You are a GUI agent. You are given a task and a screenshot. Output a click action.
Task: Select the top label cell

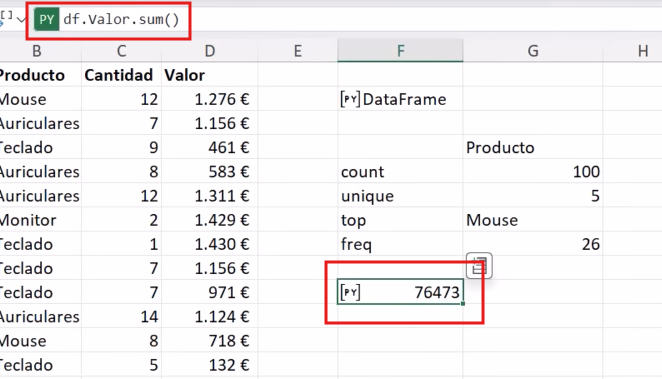coord(400,220)
